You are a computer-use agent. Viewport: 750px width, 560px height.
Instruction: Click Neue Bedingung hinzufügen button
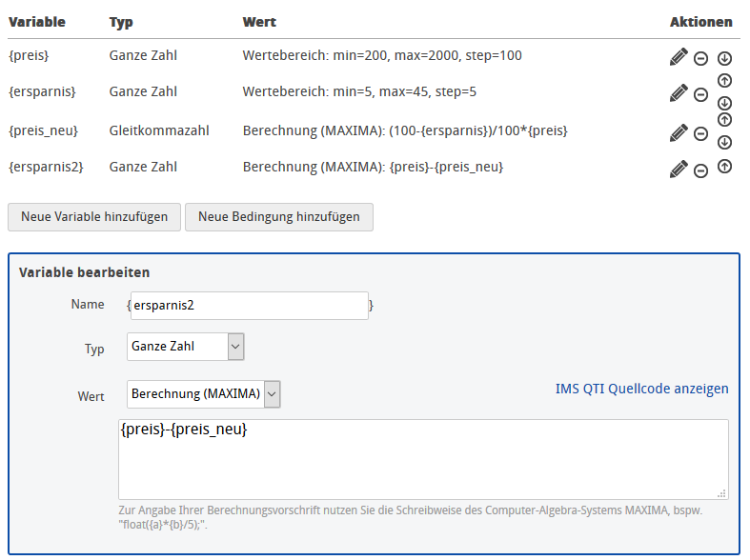(x=279, y=217)
